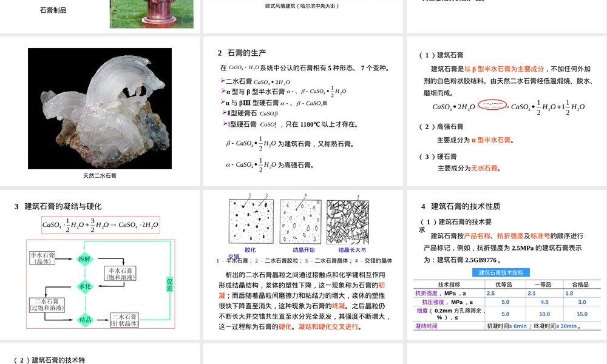Click the heading 3 建筑石膏的凝结与硬化
Viewport: 607px width, 364px height.
58,206
